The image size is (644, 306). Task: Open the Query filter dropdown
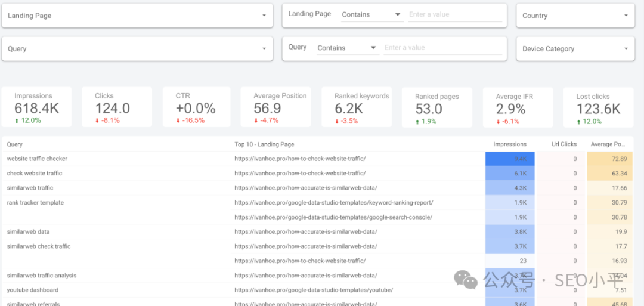pyautogui.click(x=137, y=49)
